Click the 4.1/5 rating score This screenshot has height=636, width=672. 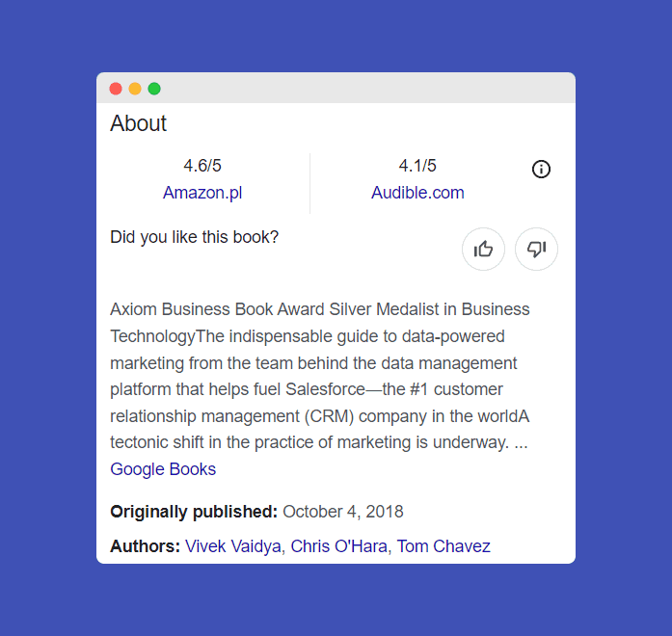[x=417, y=166]
